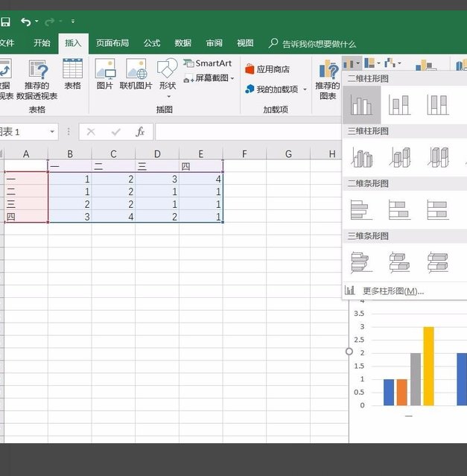Click cell A4 labeled 三
The width and height of the screenshot is (467, 476).
(26, 204)
